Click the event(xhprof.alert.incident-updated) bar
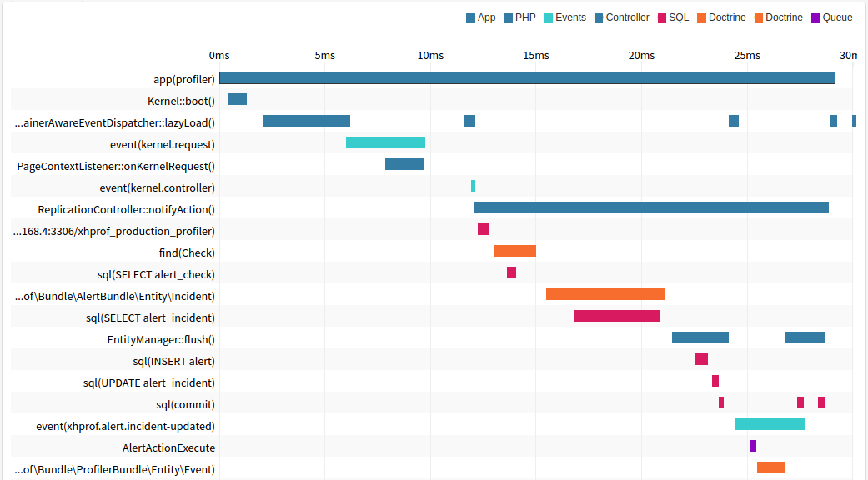This screenshot has height=480, width=868. click(769, 425)
